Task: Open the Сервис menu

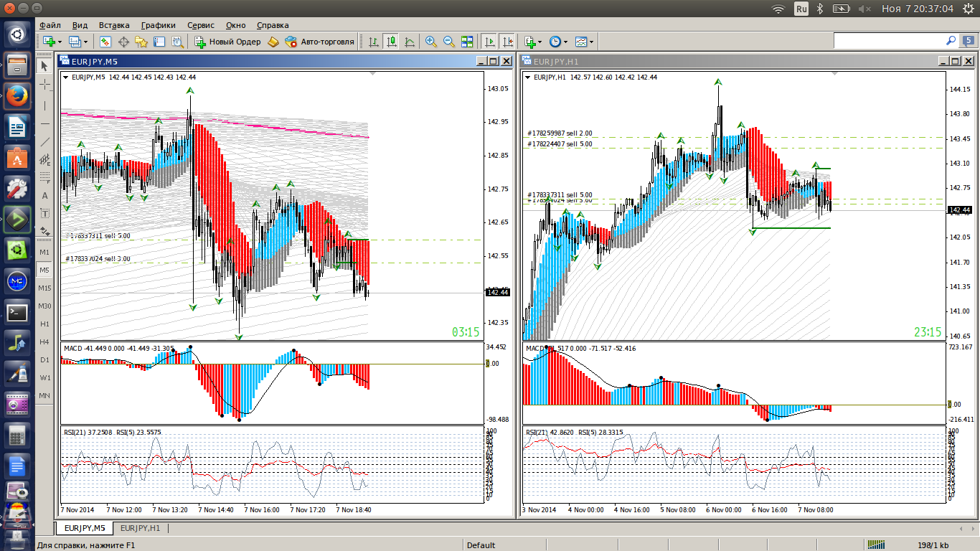Action: point(201,25)
